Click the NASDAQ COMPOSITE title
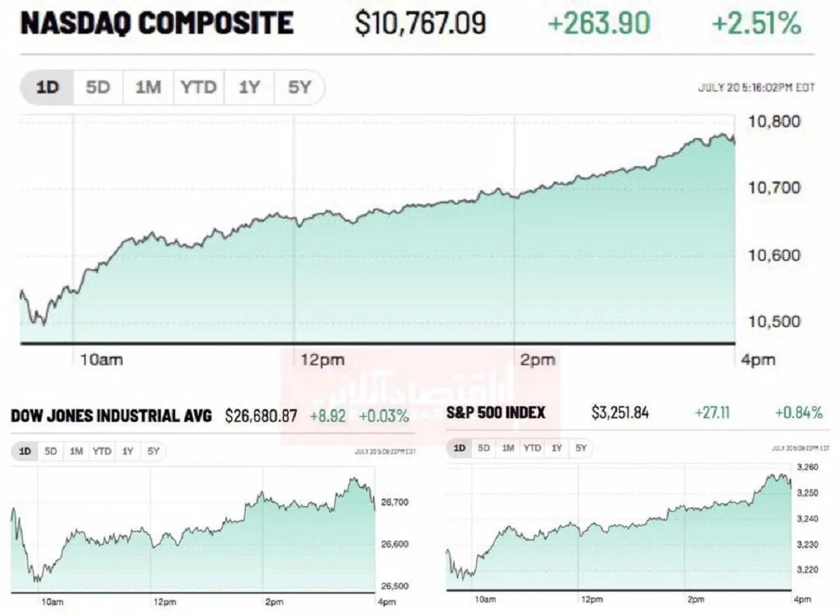Screen dimensions: 840x616 click(x=157, y=24)
